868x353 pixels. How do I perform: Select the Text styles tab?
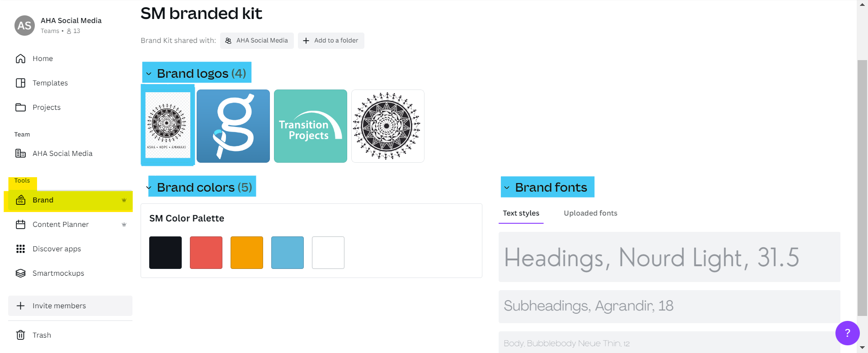(521, 213)
